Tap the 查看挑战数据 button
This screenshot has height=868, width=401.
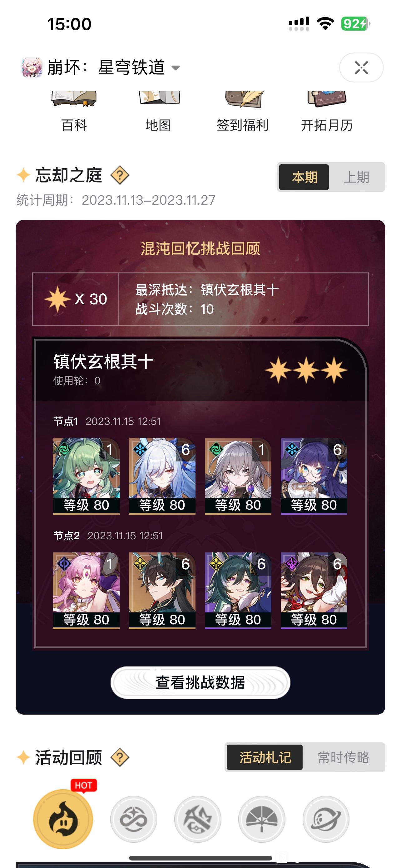tap(200, 683)
